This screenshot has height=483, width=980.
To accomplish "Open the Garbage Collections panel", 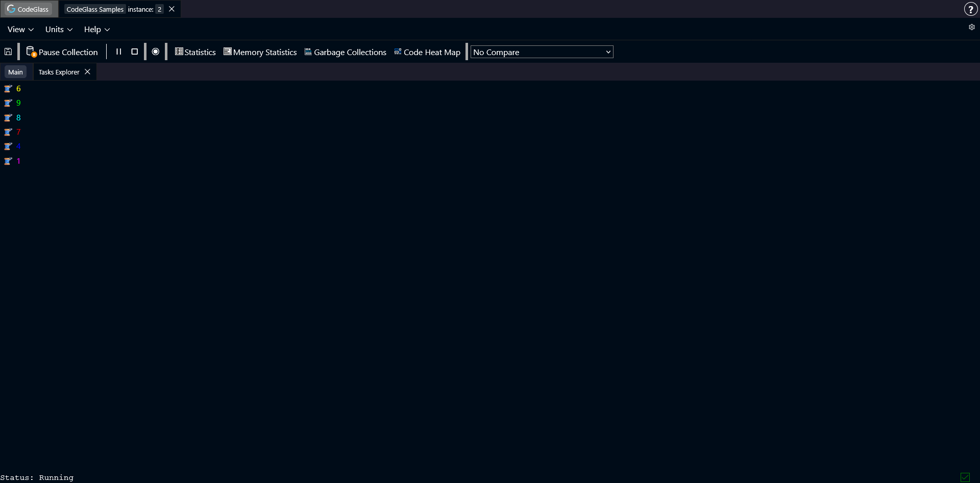I will tap(345, 52).
